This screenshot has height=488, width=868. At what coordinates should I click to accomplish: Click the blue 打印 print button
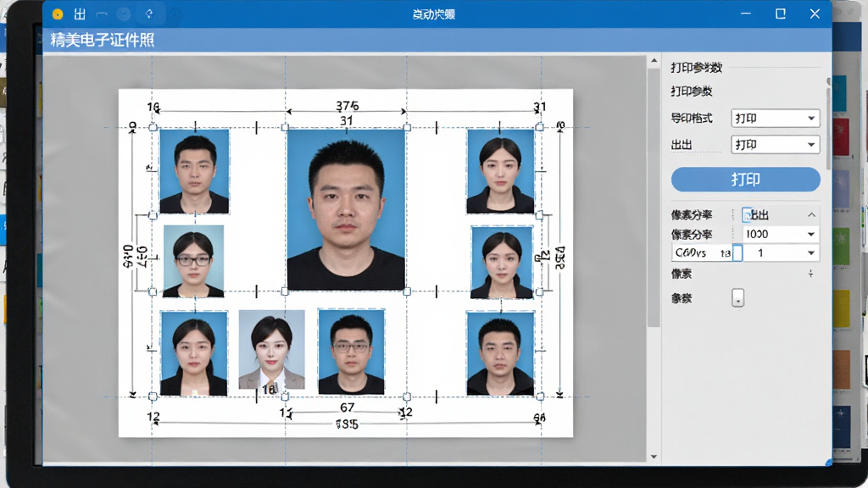[746, 180]
